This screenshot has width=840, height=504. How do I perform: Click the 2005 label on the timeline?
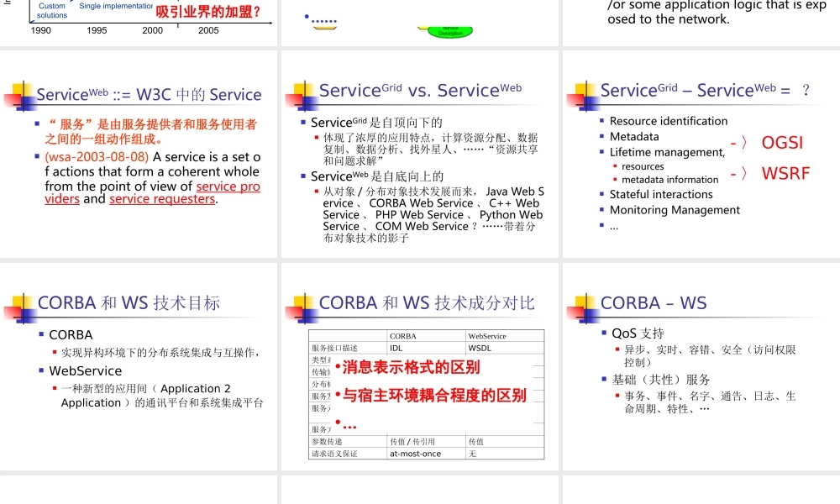coord(207,29)
